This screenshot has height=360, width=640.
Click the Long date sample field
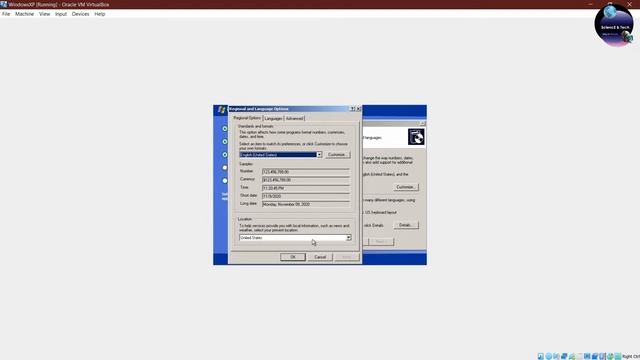pyautogui.click(x=306, y=204)
